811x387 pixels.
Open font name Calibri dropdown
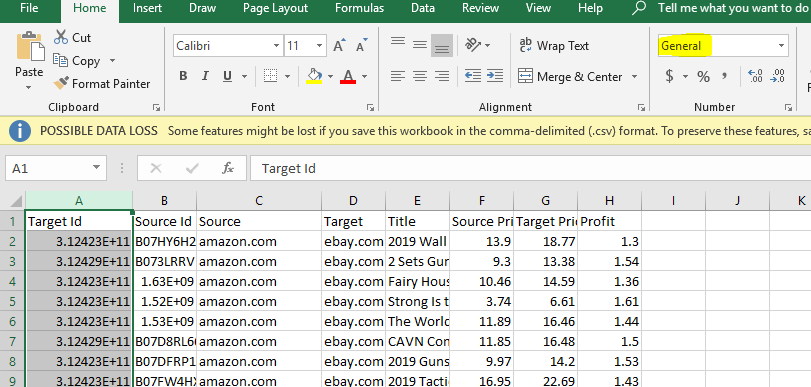pyautogui.click(x=277, y=46)
